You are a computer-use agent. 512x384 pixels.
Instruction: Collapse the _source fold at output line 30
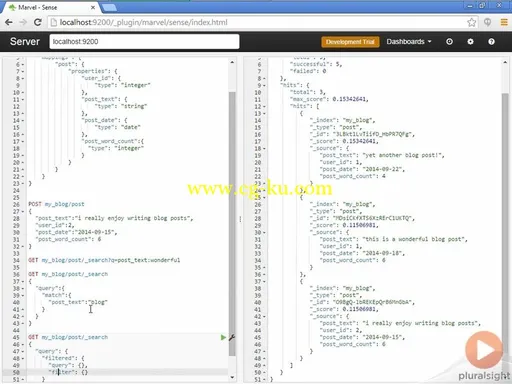tap(264, 232)
